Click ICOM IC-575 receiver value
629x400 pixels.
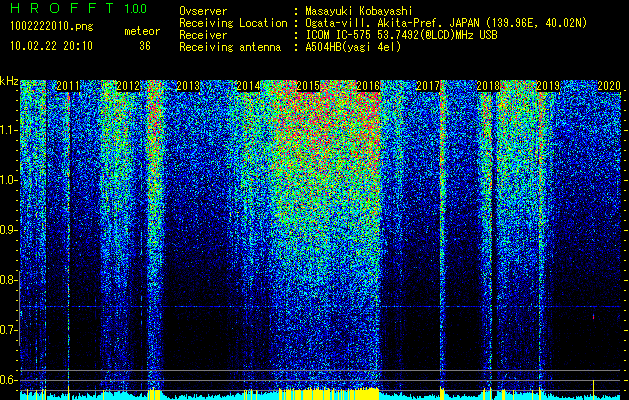(401, 35)
